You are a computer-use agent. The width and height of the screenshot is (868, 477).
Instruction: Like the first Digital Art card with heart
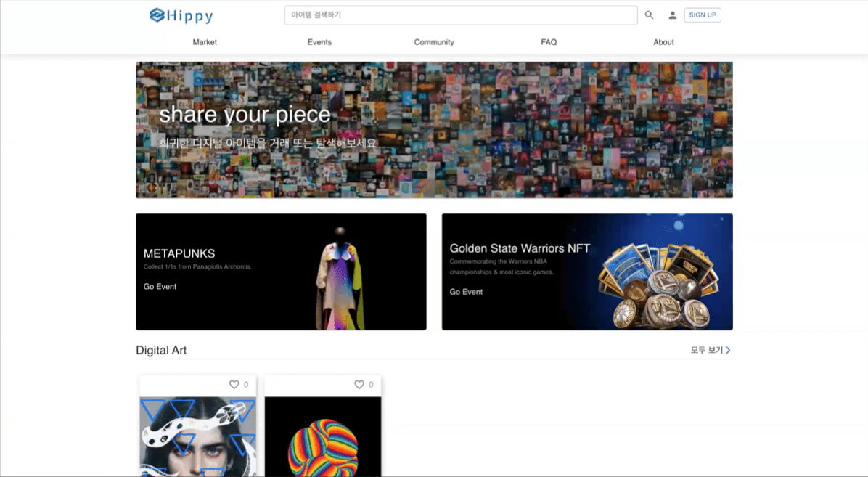(x=234, y=385)
